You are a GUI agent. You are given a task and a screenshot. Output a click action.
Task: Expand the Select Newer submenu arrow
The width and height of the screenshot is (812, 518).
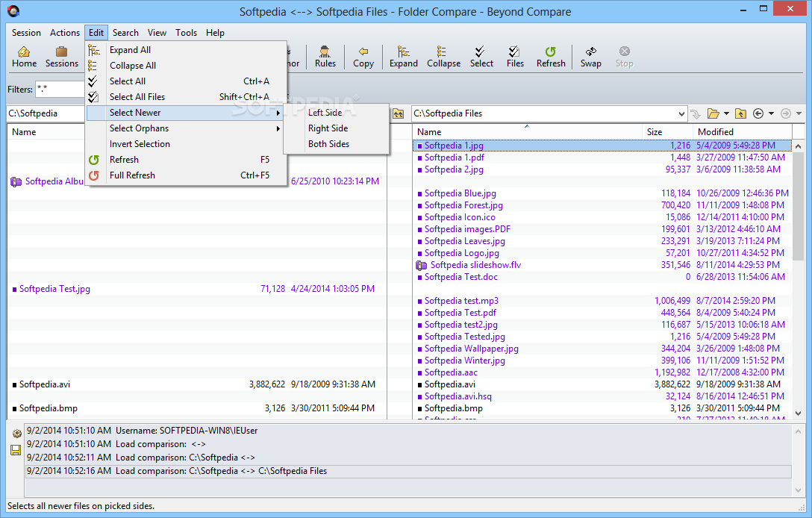click(x=278, y=113)
